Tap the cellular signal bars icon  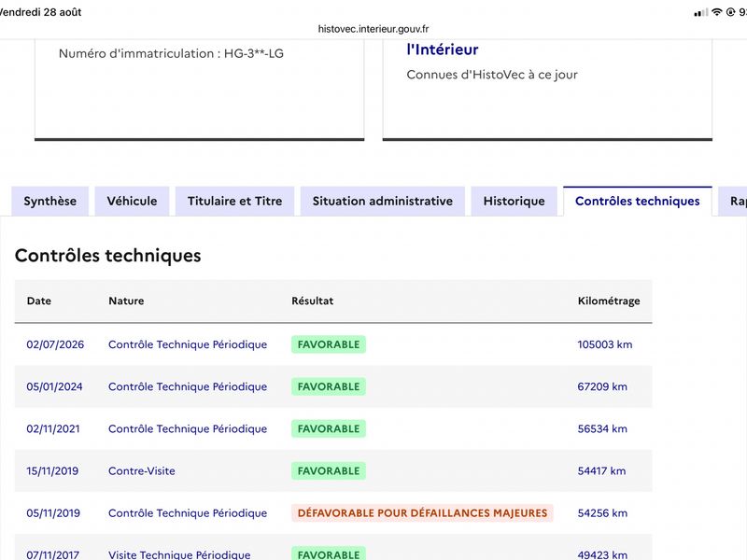[701, 13]
